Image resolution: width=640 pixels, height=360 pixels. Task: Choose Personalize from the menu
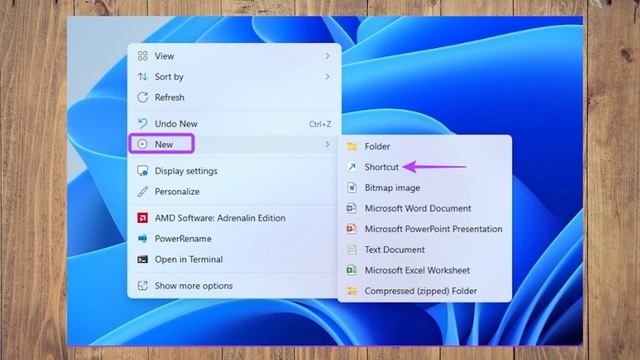pos(234,191)
